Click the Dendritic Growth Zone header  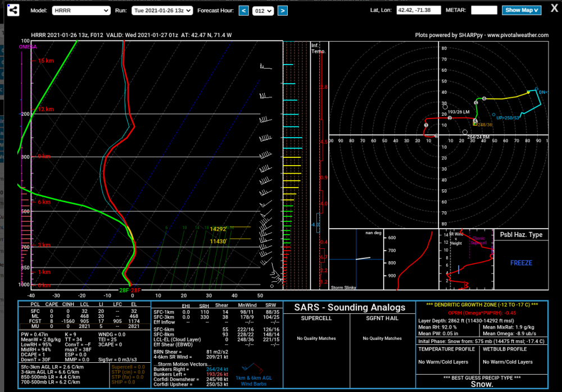482,304
